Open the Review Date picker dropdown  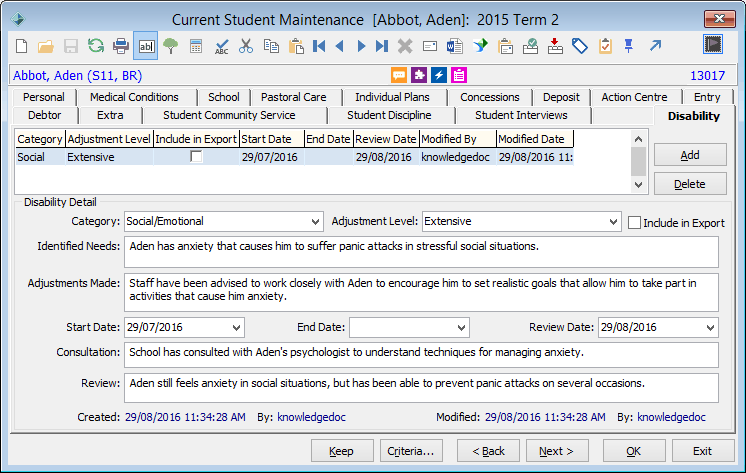pyautogui.click(x=710, y=327)
